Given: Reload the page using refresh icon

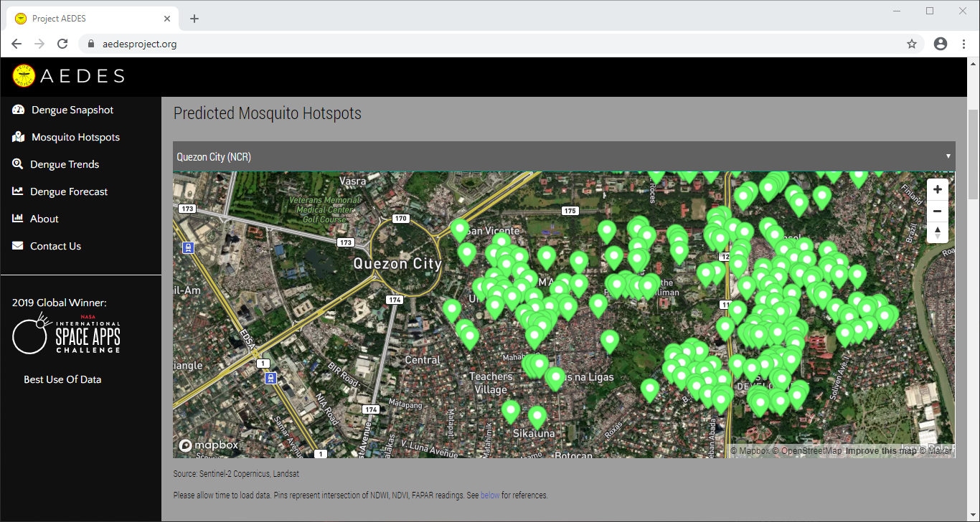Looking at the screenshot, I should click(x=62, y=44).
